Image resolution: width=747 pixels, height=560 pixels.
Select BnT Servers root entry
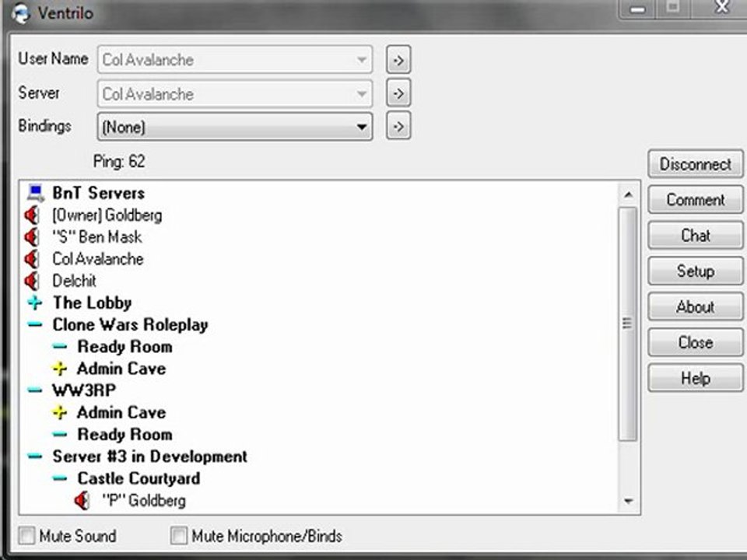pos(99,193)
